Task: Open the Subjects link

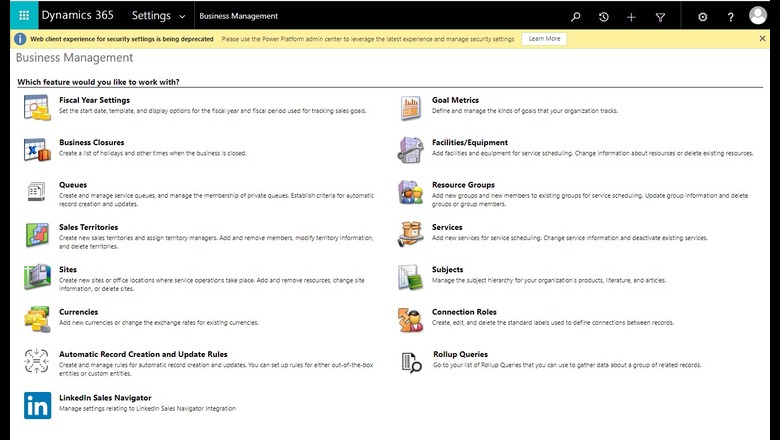Action: (x=448, y=269)
